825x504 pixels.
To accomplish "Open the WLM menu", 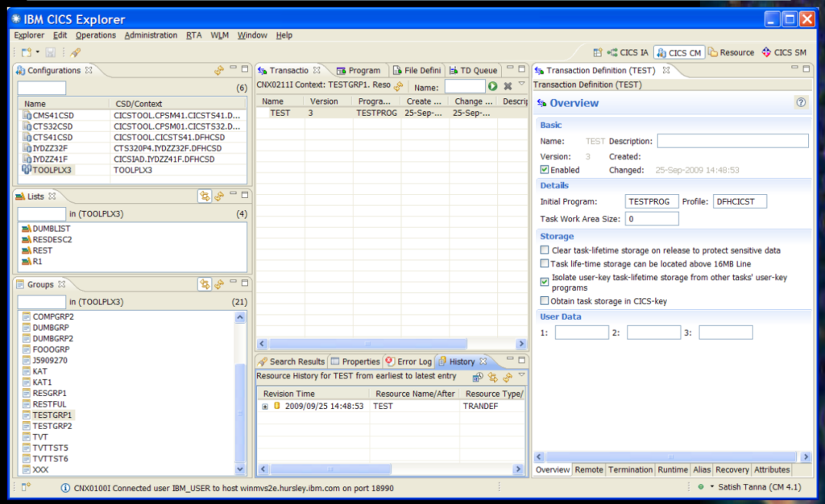I will (219, 35).
